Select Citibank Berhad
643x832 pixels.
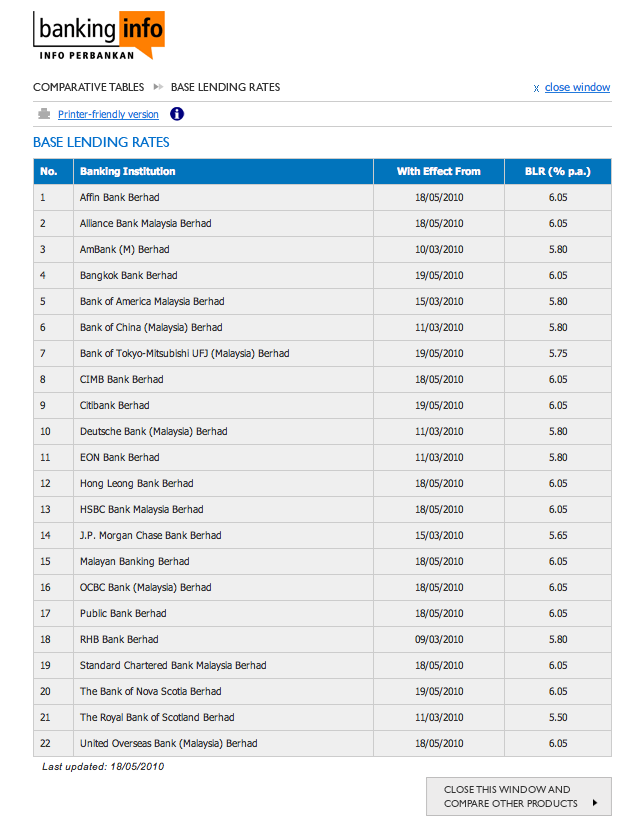click(x=115, y=405)
